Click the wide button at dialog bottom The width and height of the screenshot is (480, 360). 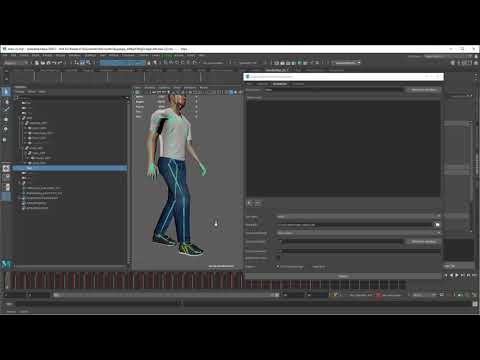coord(343,276)
